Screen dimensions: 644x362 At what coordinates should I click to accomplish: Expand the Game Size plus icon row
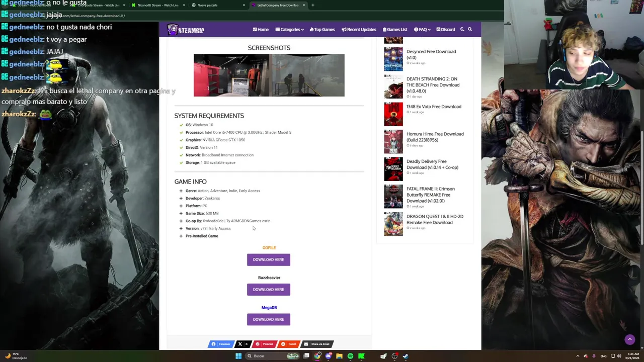181,214
